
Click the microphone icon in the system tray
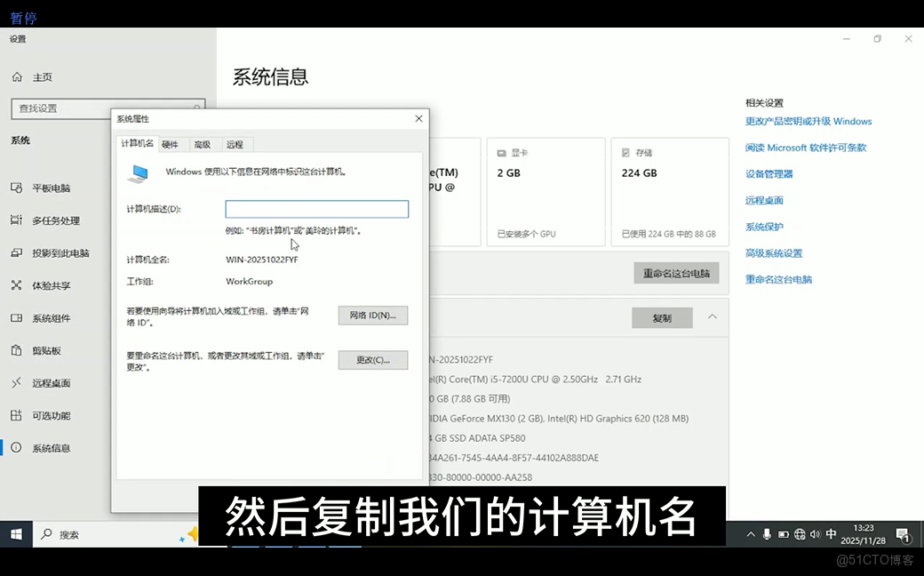[767, 533]
